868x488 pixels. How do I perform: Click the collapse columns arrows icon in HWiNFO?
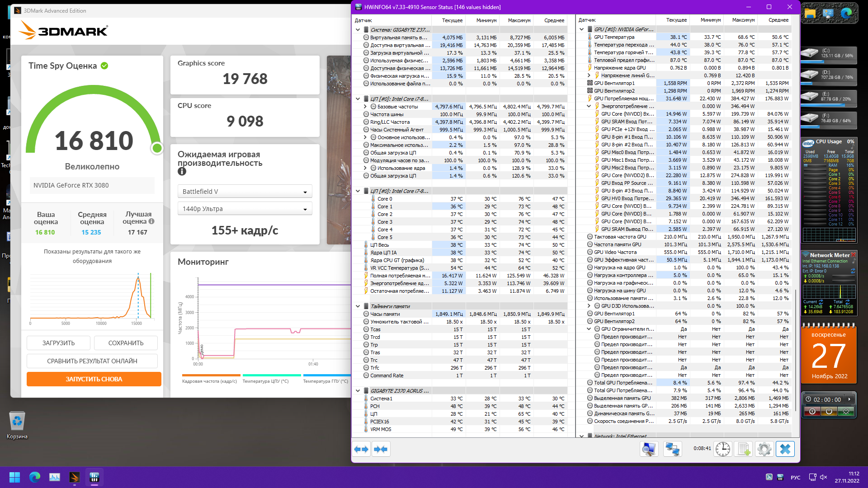381,449
